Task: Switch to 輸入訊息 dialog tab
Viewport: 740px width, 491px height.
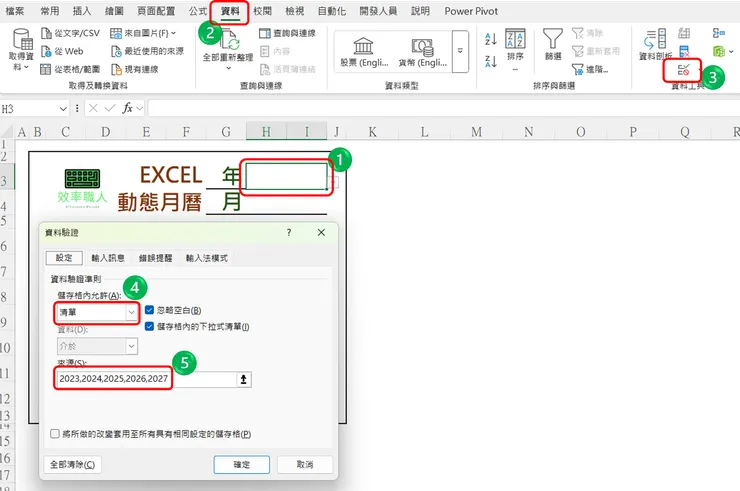Action: click(108, 258)
